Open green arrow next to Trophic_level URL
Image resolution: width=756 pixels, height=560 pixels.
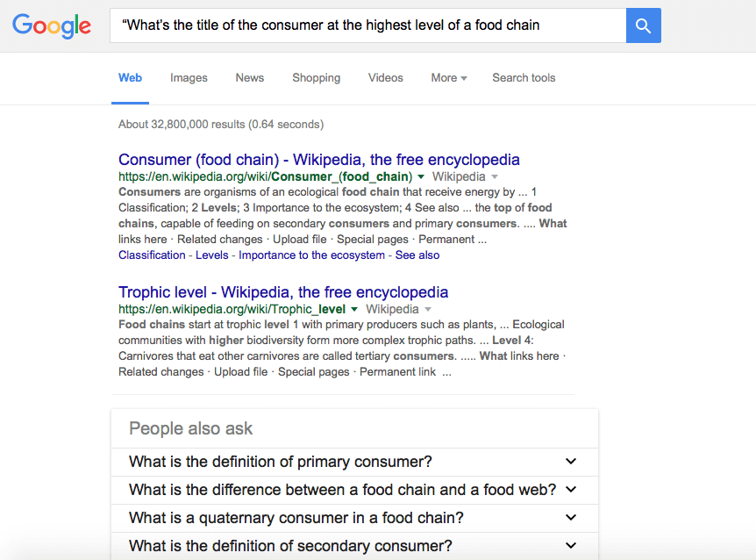(x=354, y=310)
